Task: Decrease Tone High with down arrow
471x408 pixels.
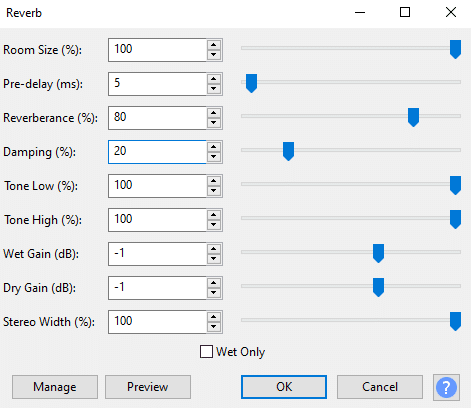Action: click(214, 225)
